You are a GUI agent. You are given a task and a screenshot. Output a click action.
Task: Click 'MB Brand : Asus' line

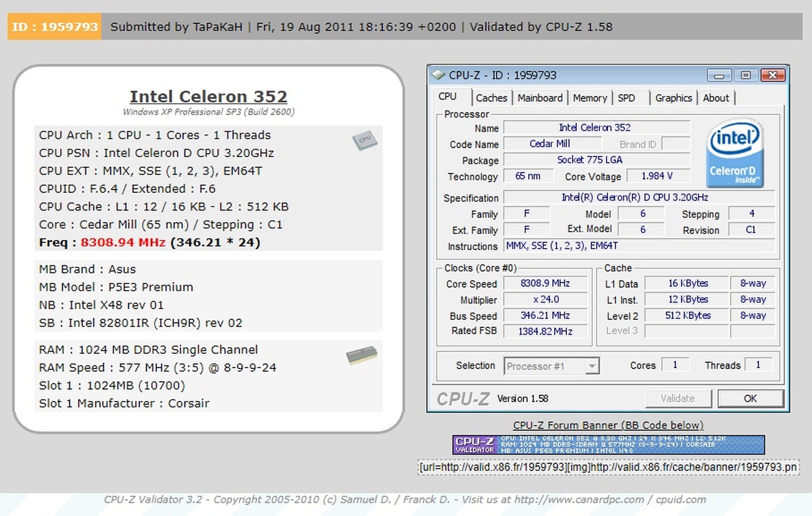[x=87, y=269]
